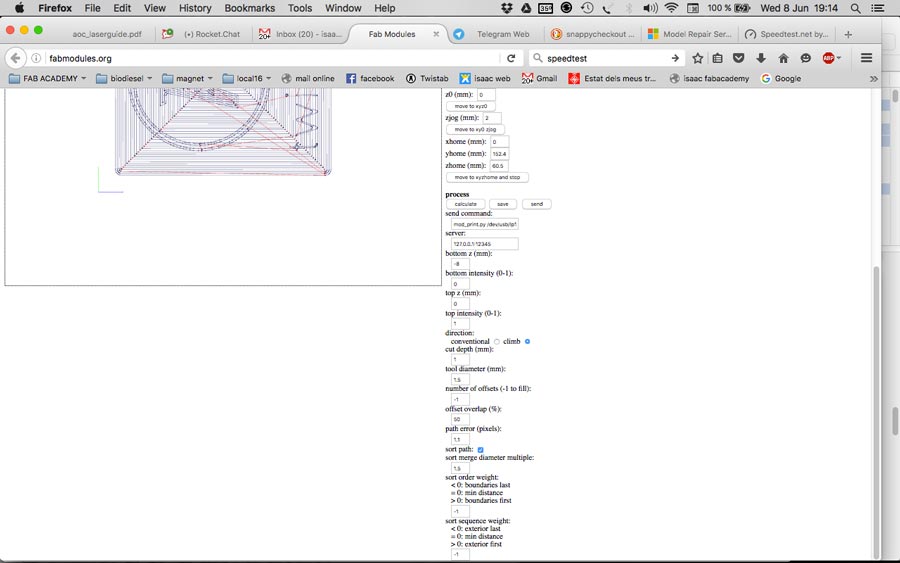Viewport: 900px width, 563px height.
Task: Click the tool diameter (mm) input field
Action: [460, 379]
